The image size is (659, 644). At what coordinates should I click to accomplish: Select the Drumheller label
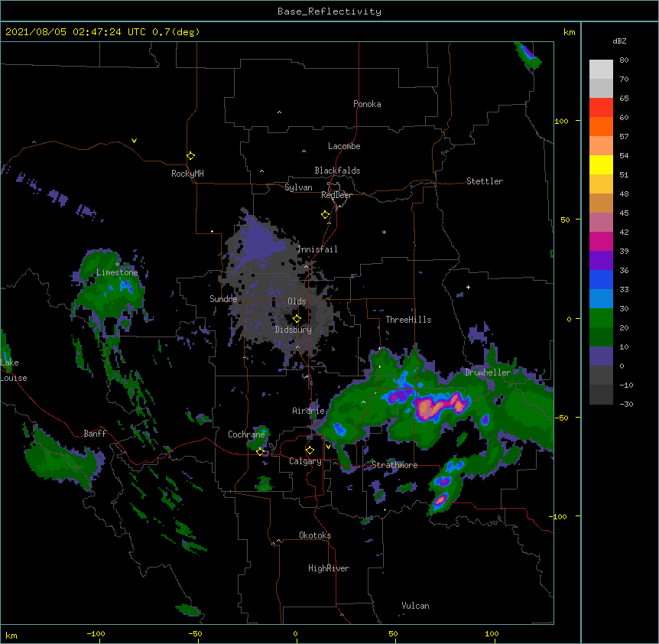tap(488, 372)
